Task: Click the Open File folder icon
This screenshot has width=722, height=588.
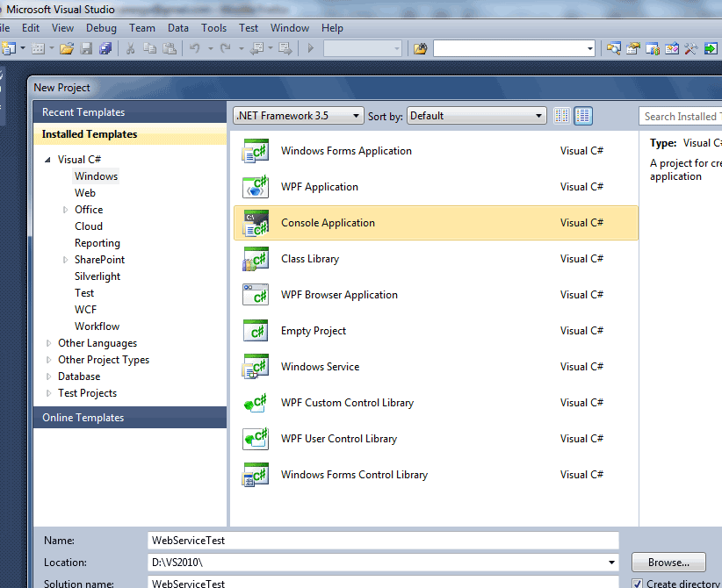Action: [x=67, y=48]
